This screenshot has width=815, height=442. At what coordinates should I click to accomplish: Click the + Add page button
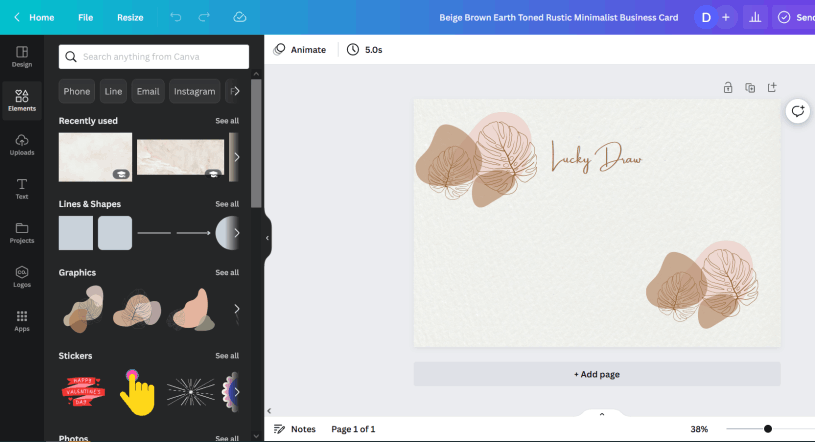[597, 374]
